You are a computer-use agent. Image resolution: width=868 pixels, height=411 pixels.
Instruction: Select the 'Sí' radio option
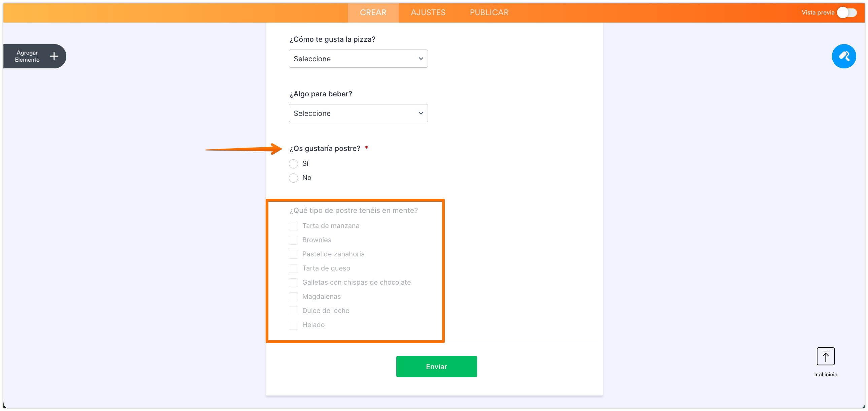pyautogui.click(x=293, y=164)
